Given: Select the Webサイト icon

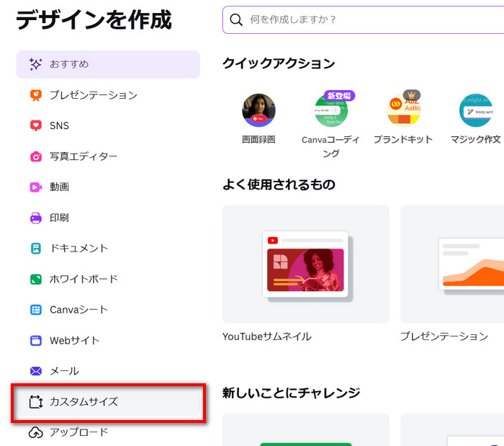Looking at the screenshot, I should tap(35, 340).
